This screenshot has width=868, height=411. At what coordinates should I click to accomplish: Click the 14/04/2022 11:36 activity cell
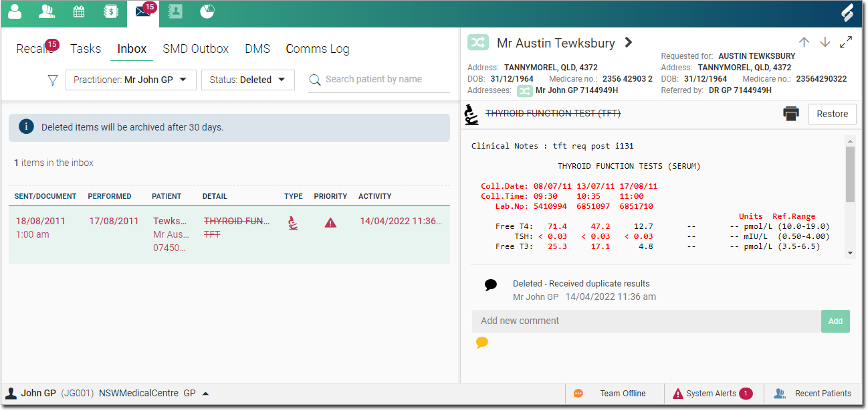click(x=401, y=222)
